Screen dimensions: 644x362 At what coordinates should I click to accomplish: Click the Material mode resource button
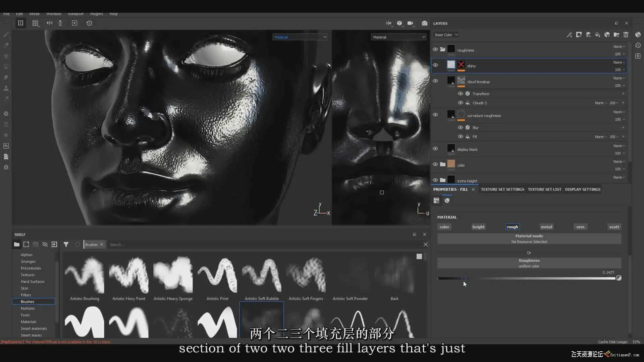tap(529, 239)
